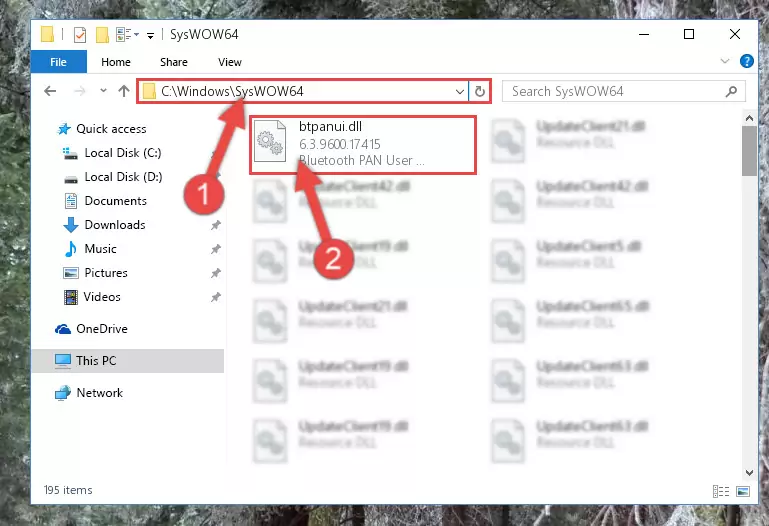This screenshot has width=769, height=526.
Task: Open Local Disk (D:) in sidebar
Action: pos(123,177)
